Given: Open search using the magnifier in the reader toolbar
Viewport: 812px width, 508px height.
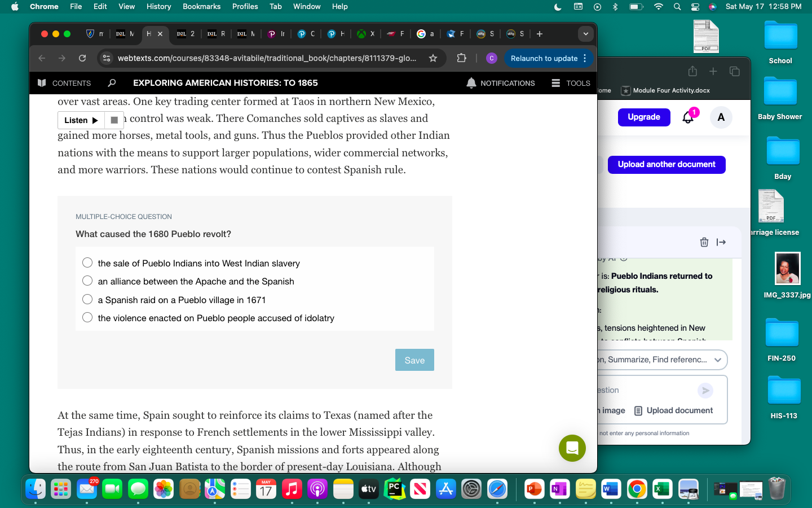Looking at the screenshot, I should [x=112, y=83].
